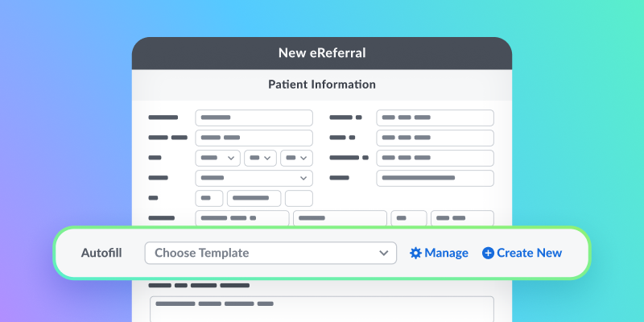This screenshot has width=644, height=322.
Task: Click the chevron arrow in Choose Template box
Action: 384,253
